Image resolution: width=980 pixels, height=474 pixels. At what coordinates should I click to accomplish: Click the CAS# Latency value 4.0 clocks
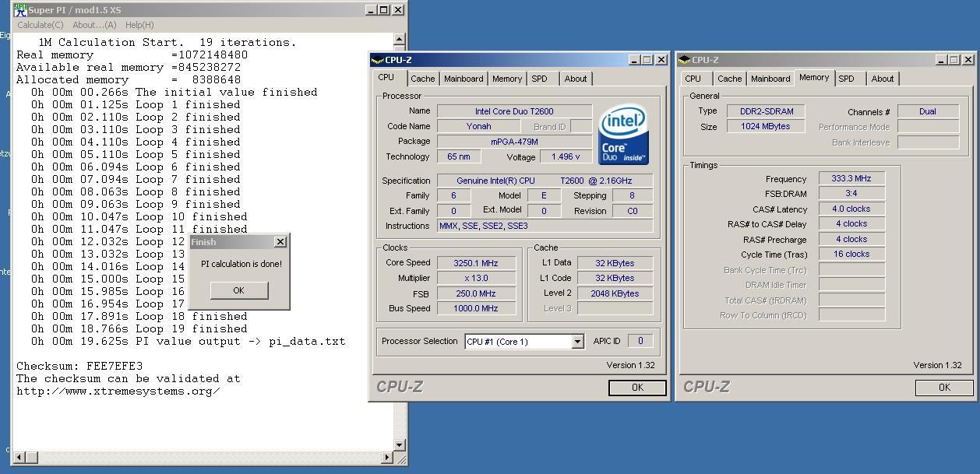(x=851, y=209)
